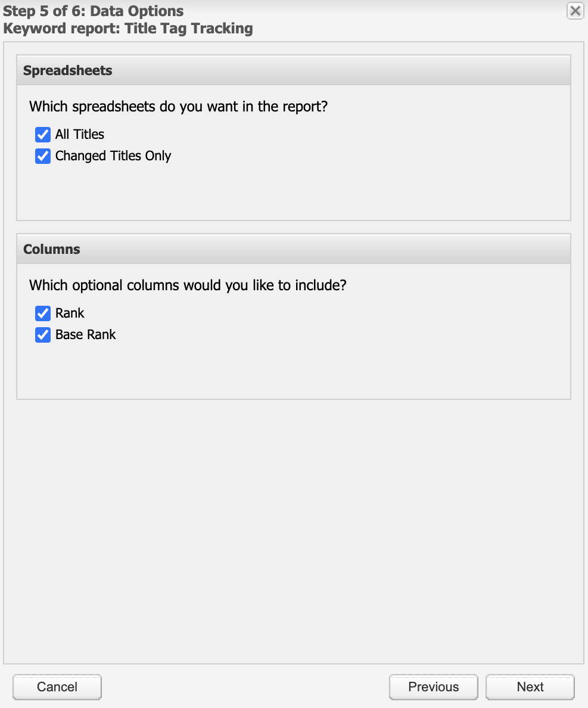Image resolution: width=588 pixels, height=708 pixels.
Task: Click the Base Rank label
Action: point(85,334)
